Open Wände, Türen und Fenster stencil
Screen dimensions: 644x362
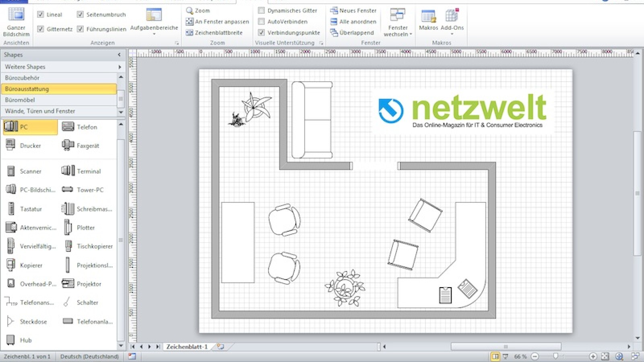59,111
